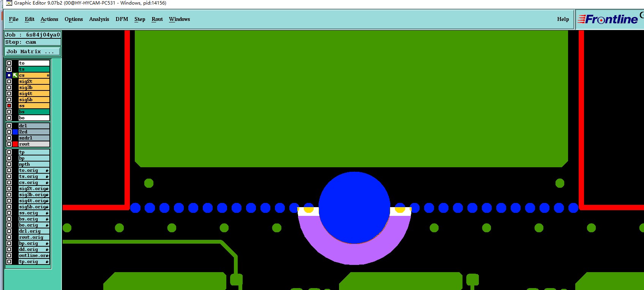Select the sig2t.orig layer name
644x290 pixels.
[x=34, y=189]
